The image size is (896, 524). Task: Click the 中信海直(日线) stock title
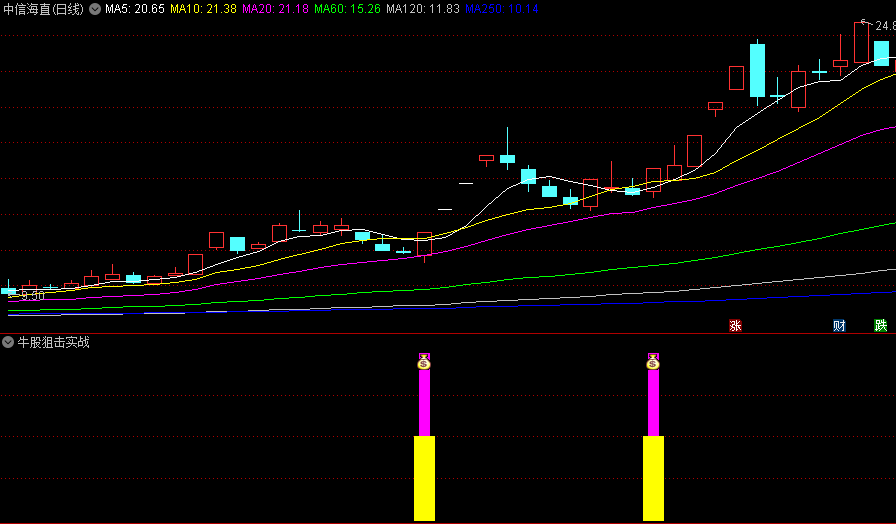43,9
